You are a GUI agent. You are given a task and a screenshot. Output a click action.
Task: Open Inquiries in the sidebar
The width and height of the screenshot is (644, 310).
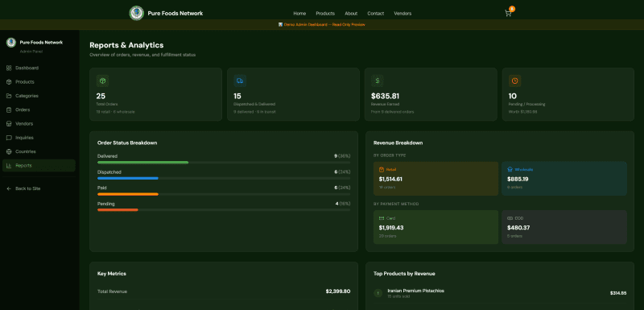pyautogui.click(x=39, y=138)
